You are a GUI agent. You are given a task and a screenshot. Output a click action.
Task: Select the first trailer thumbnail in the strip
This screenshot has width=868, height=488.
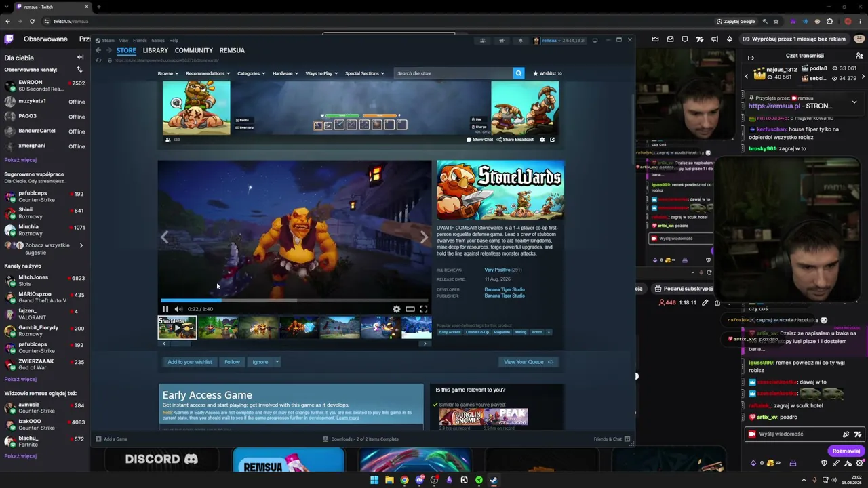177,327
